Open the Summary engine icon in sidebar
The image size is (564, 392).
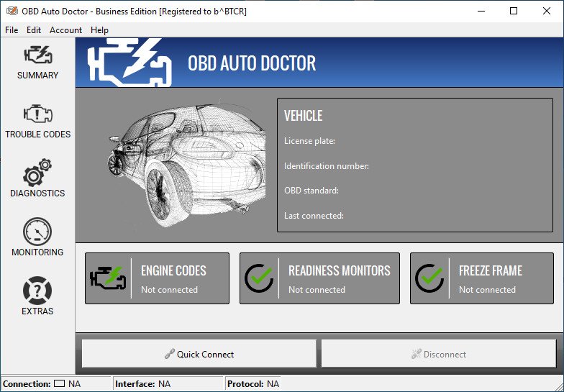(x=37, y=55)
